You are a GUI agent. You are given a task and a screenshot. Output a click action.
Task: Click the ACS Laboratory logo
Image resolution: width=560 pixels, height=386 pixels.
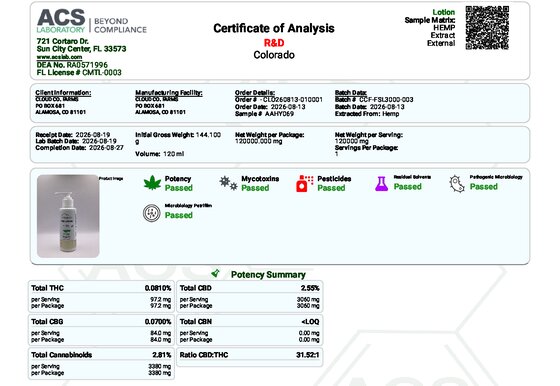[x=91, y=21]
